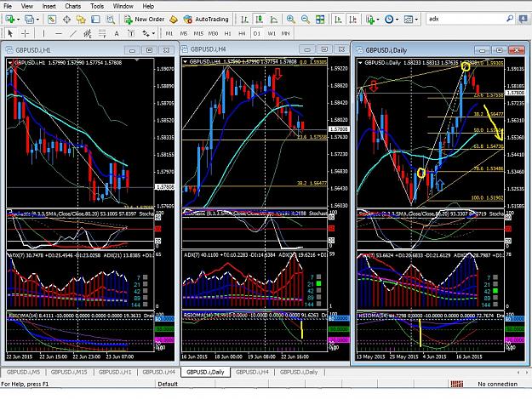The height and width of the screenshot is (399, 532).
Task: Switch chart to candlesticks
Action: click(260, 20)
